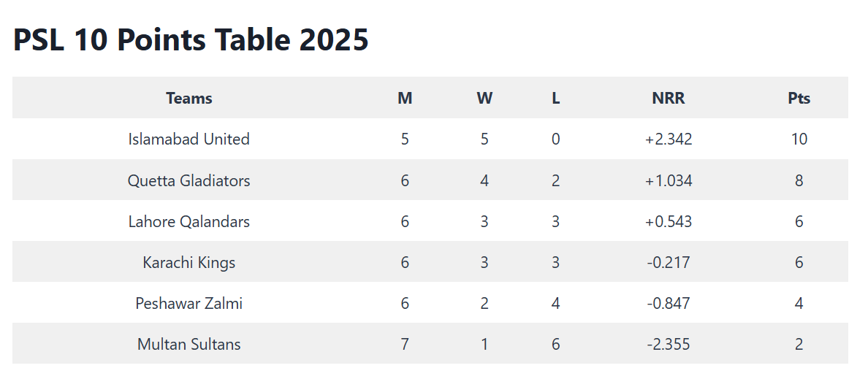Select Peshawar Zalmi in the table
Screen dimensions: 868x387
coord(189,303)
